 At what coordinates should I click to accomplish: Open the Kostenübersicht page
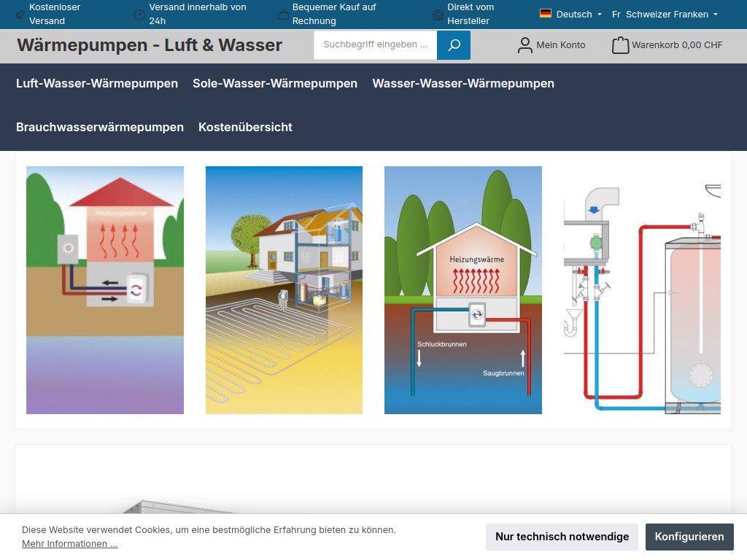(245, 127)
